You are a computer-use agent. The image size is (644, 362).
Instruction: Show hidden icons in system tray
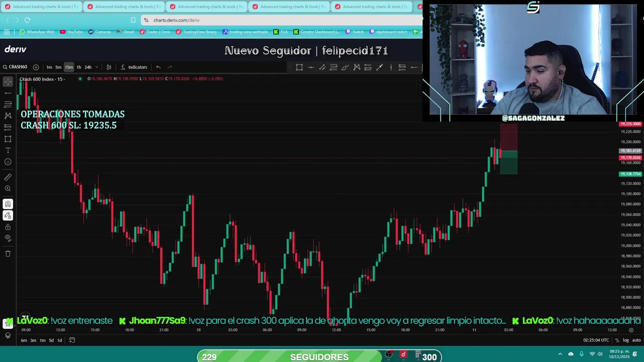pyautogui.click(x=560, y=354)
